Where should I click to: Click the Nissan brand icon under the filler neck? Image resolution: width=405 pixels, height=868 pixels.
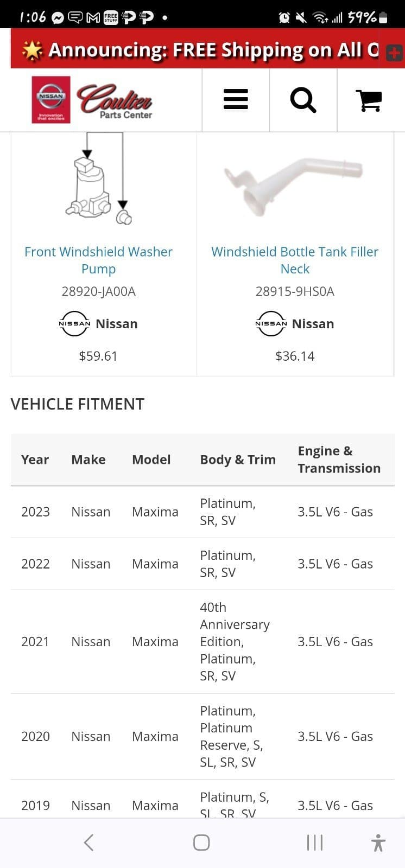pos(270,323)
